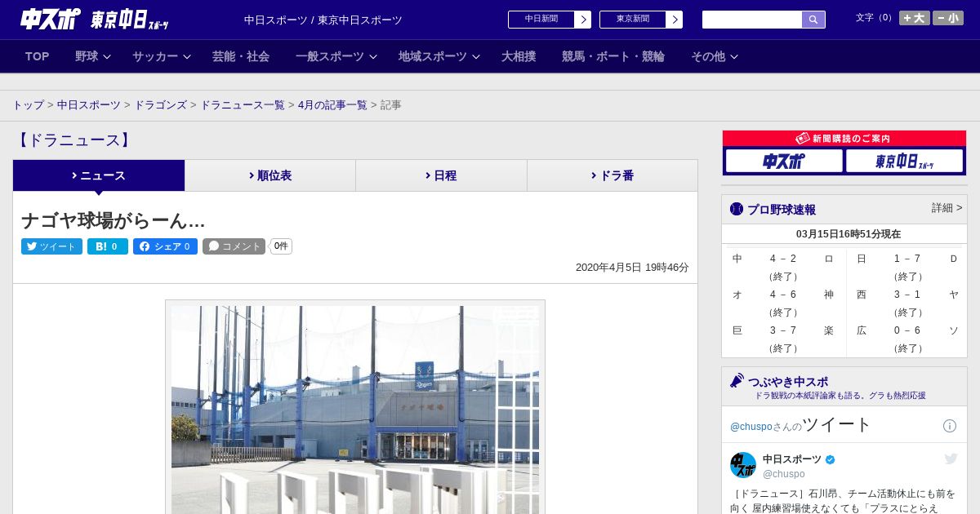980x514 pixels.
Task: Click the 中スポ subscription banner logo
Action: point(784,161)
